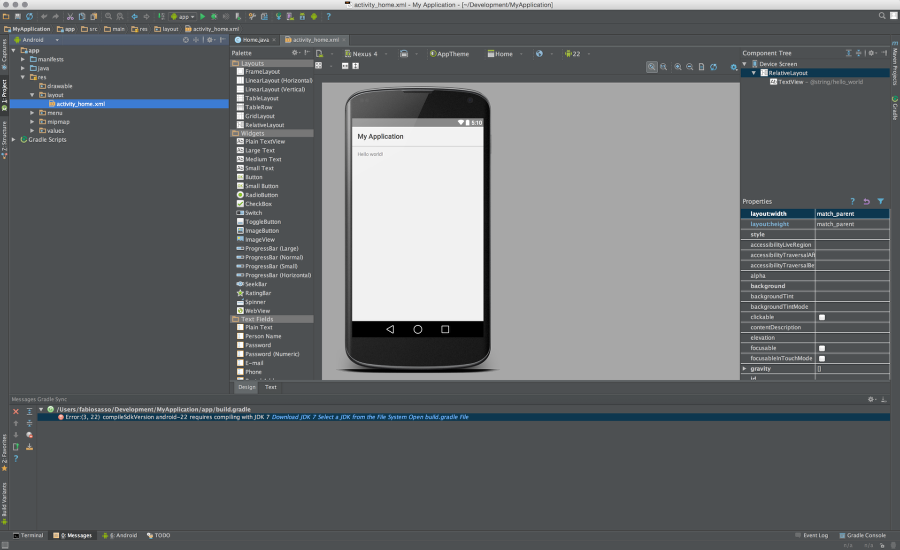This screenshot has width=900, height=550.
Task: Click the red X close icon in Messages panel
Action: [16, 412]
